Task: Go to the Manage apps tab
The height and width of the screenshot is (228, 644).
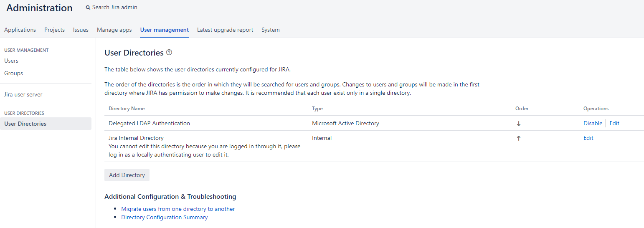Action: [x=114, y=30]
